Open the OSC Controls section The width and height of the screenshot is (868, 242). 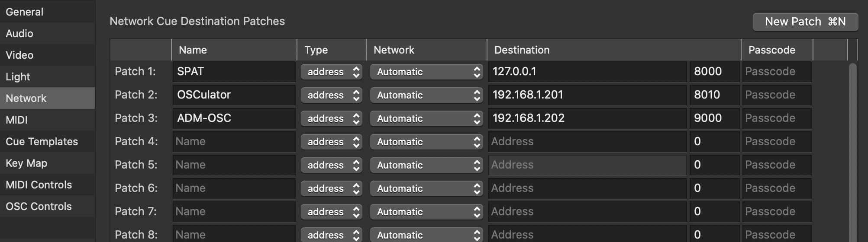tap(39, 207)
